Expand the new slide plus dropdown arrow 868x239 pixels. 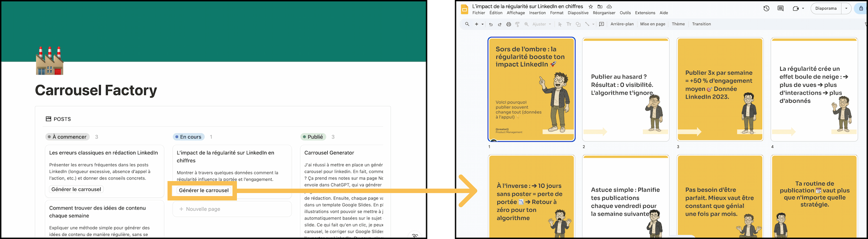tap(483, 24)
